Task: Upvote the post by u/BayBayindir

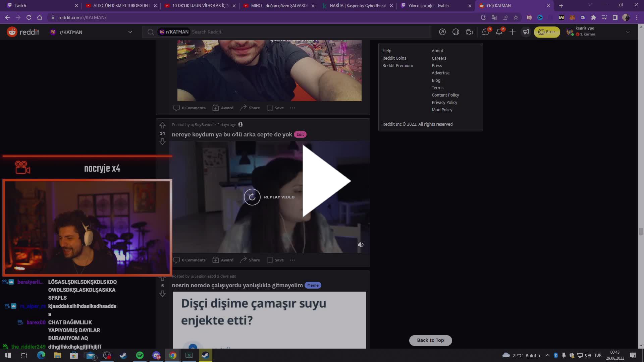Action: point(163,125)
